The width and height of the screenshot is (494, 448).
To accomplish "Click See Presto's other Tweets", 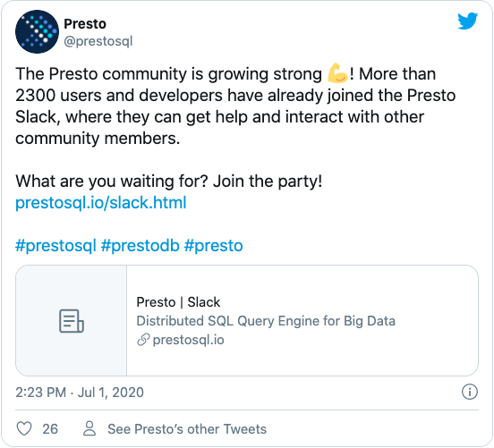I will tap(187, 429).
